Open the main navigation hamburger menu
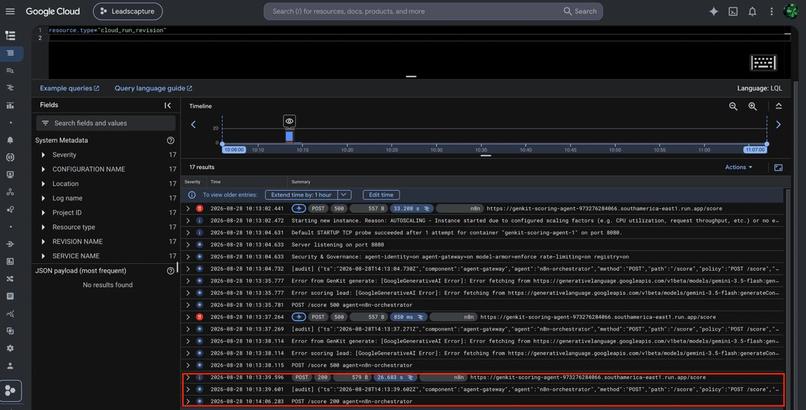Screen dimensions: 806x410 [10, 11]
